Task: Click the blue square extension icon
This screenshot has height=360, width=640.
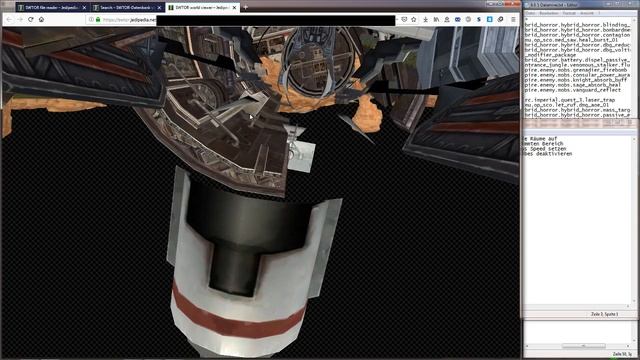Action: coord(489,19)
